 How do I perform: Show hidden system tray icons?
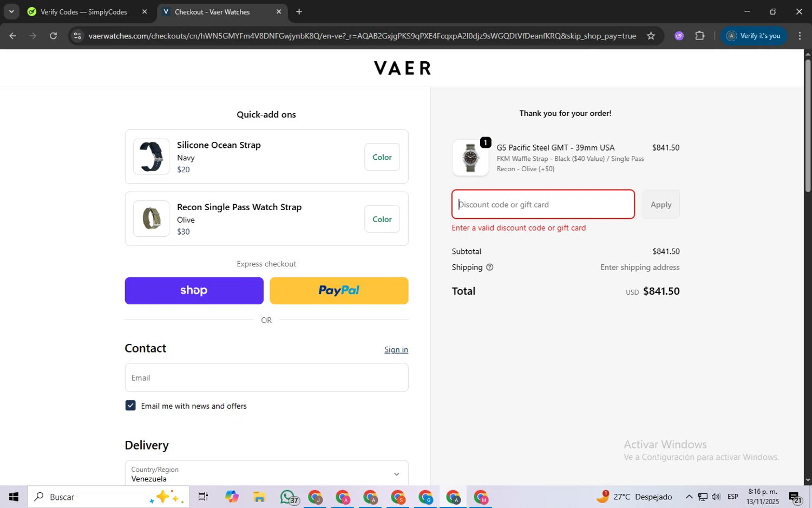tap(689, 497)
